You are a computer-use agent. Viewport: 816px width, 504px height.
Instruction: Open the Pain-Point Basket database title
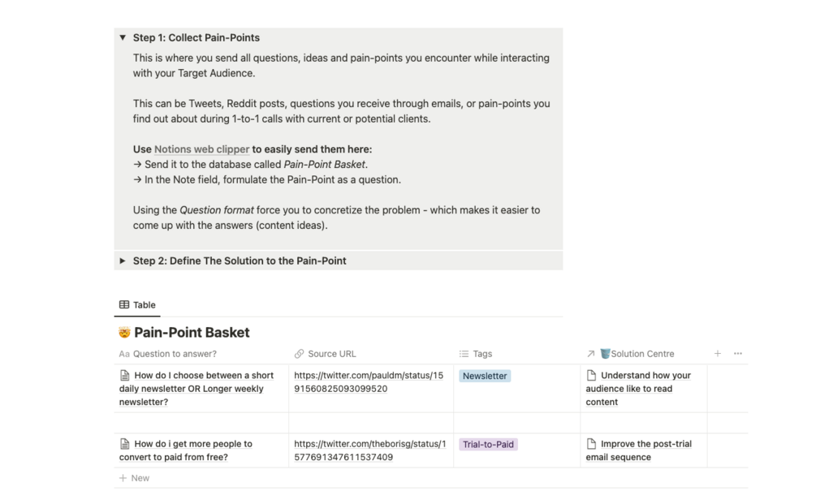tap(192, 333)
